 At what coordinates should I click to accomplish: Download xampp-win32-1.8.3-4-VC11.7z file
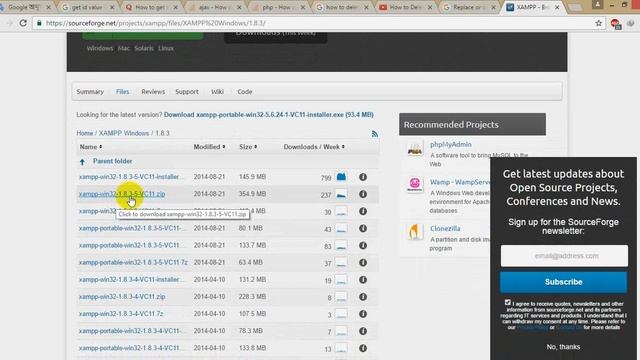click(121, 314)
